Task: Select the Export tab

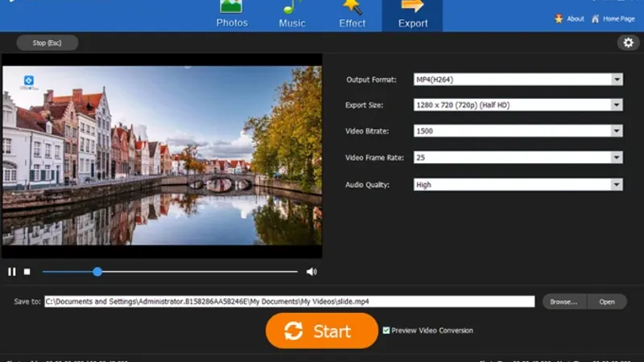Action: pyautogui.click(x=412, y=14)
